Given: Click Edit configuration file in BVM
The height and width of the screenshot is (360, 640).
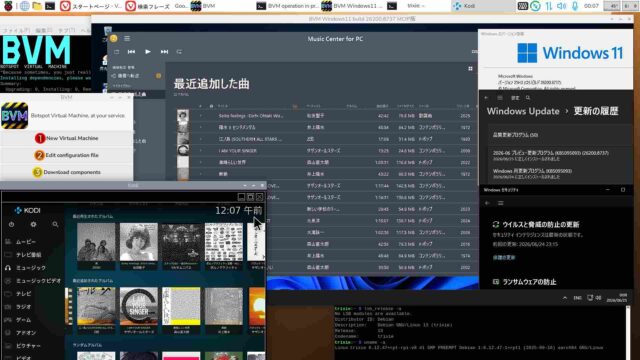Looking at the screenshot, I should pos(67,156).
